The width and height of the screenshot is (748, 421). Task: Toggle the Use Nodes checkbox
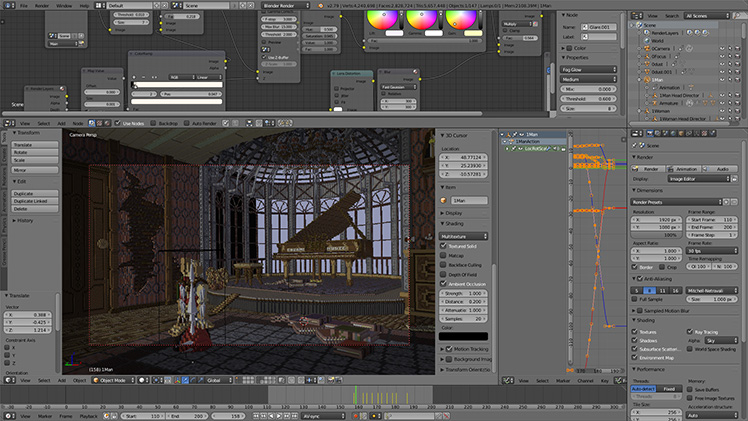tap(117, 122)
